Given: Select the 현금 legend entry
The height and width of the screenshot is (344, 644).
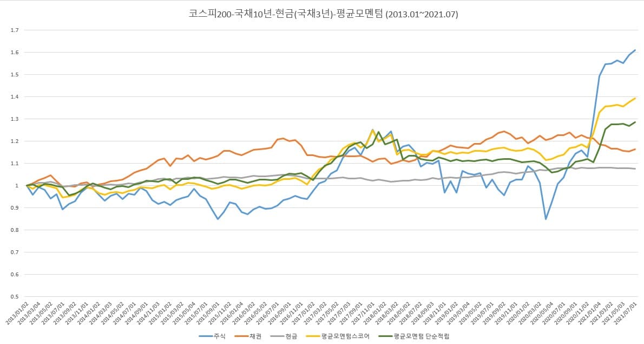Looking at the screenshot, I should pos(291,336).
